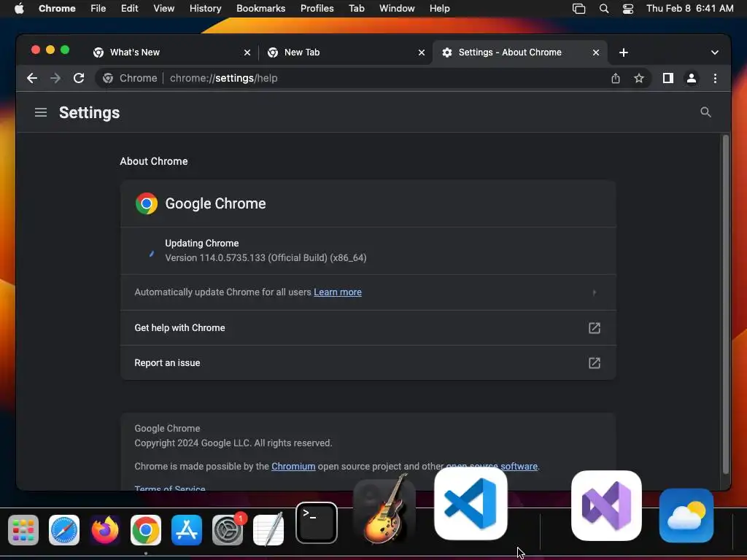Viewport: 747px width, 560px height.
Task: Open external link icon for Get help
Action: (x=594, y=327)
